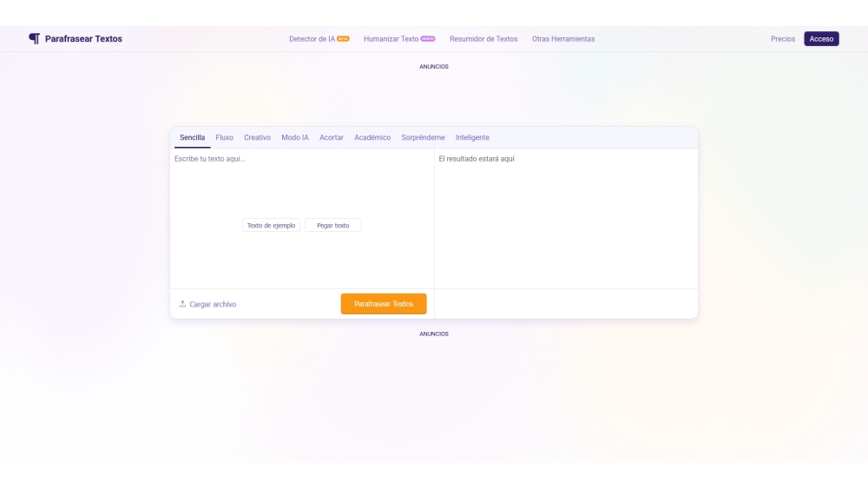Open the Humanizar Texto tool

click(391, 39)
